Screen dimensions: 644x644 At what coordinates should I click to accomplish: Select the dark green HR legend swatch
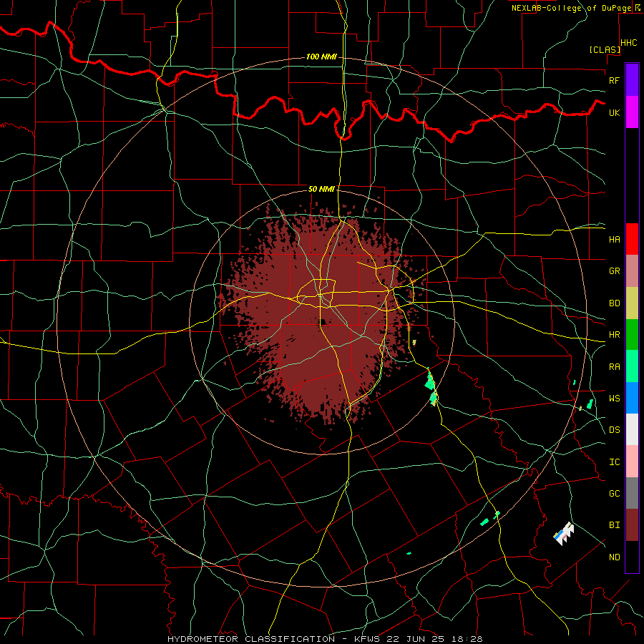pos(632,335)
